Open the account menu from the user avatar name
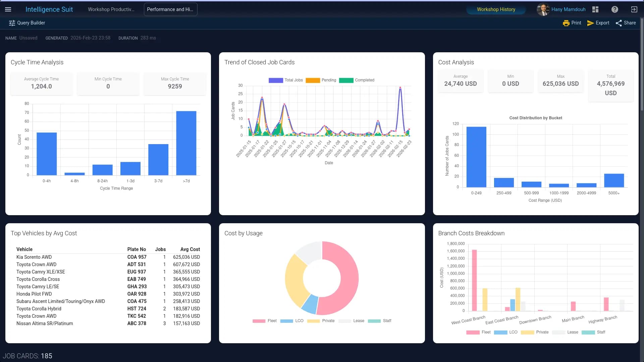This screenshot has height=362, width=644. pos(569,9)
